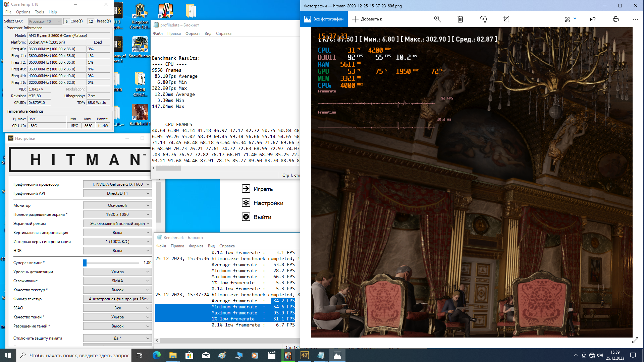Open Формат menu in profiledata Notepad
Image resolution: width=644 pixels, height=362 pixels.
click(193, 34)
